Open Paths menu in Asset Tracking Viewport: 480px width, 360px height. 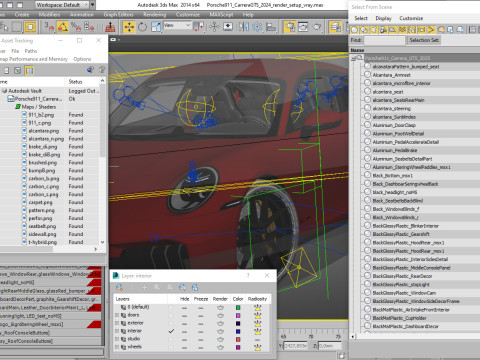[31, 51]
